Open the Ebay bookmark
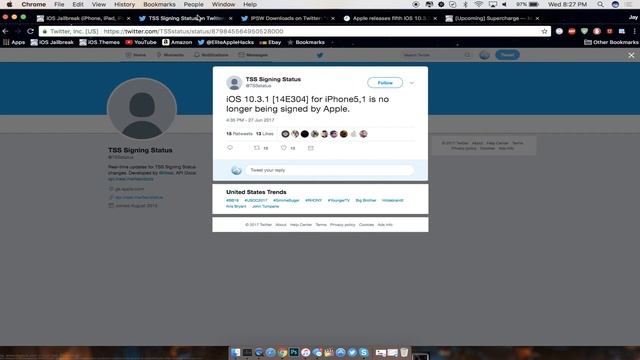Screen dimensions: 640x360 tap(270, 42)
